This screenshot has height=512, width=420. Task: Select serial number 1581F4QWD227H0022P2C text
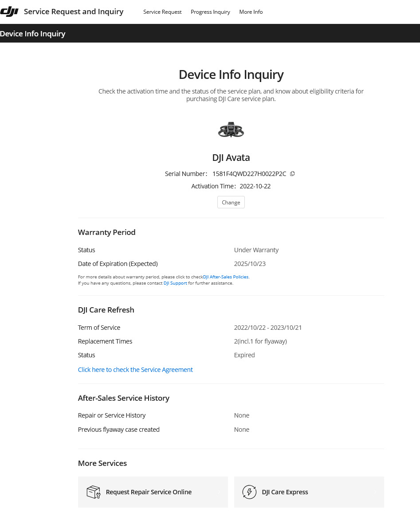[x=249, y=174]
